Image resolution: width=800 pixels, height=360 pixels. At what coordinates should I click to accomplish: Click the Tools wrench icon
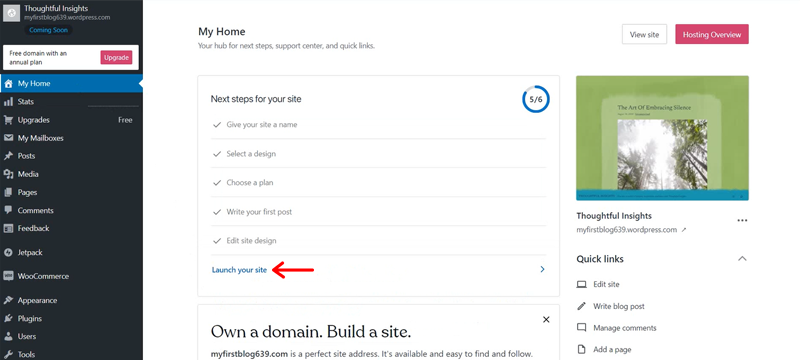coord(8,354)
